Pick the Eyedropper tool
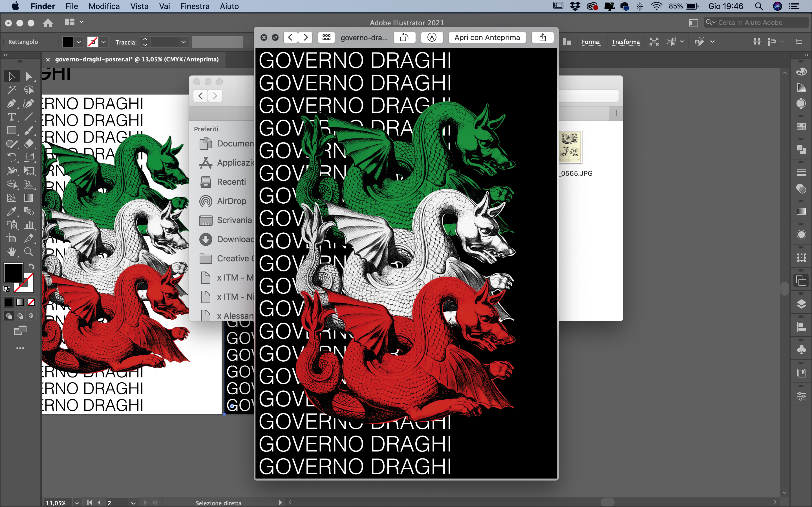Viewport: 812px width, 507px height. point(12,211)
